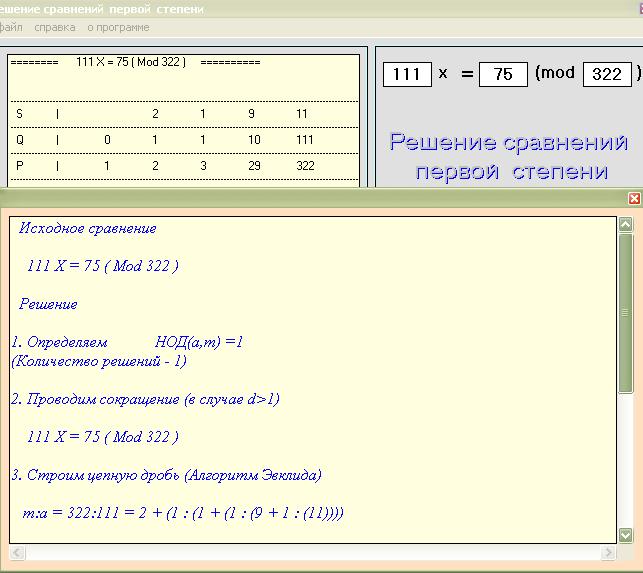This screenshot has height=573, width=643.
Task: Click row label S in the table
Action: [x=19, y=114]
